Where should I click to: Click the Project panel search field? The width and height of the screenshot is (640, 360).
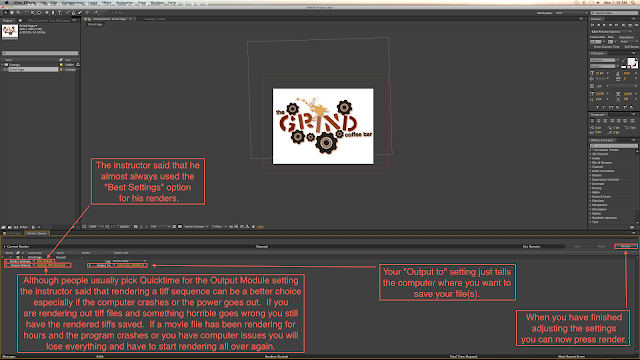point(40,53)
